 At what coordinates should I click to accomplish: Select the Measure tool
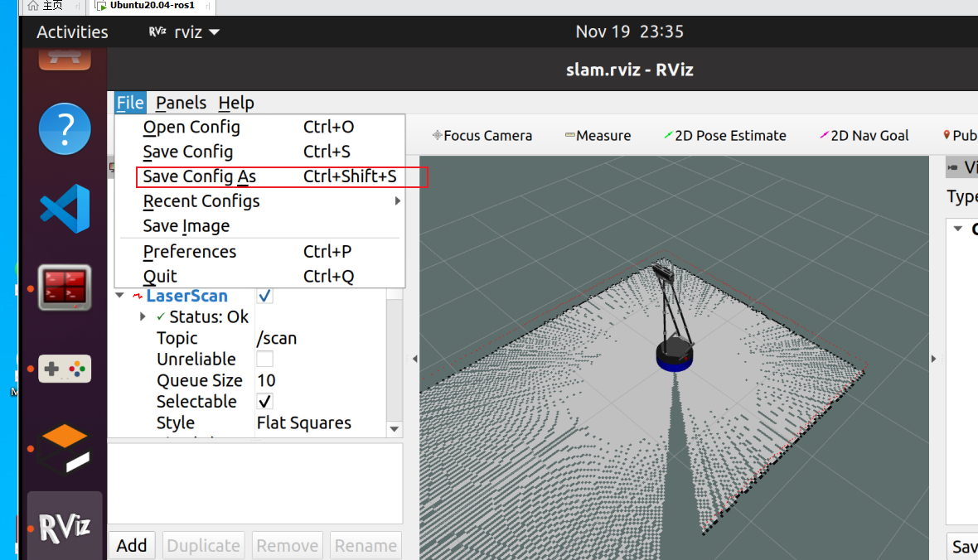pyautogui.click(x=598, y=136)
